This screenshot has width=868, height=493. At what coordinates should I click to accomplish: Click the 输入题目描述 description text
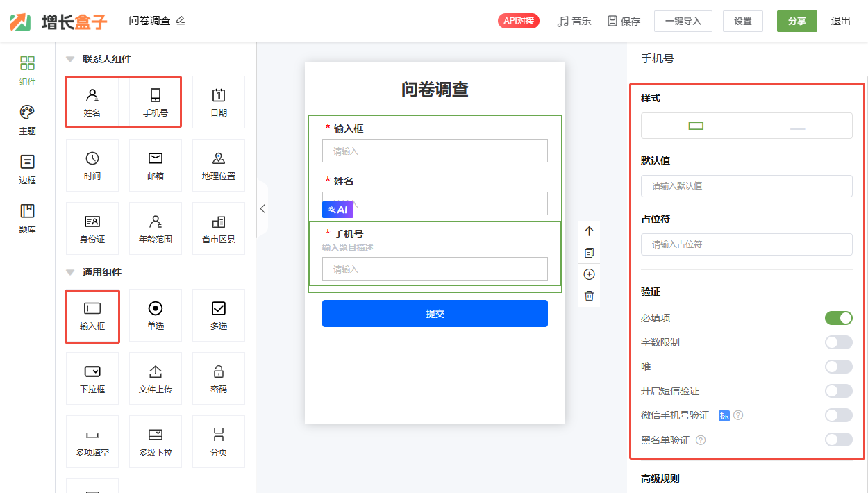[x=348, y=247]
